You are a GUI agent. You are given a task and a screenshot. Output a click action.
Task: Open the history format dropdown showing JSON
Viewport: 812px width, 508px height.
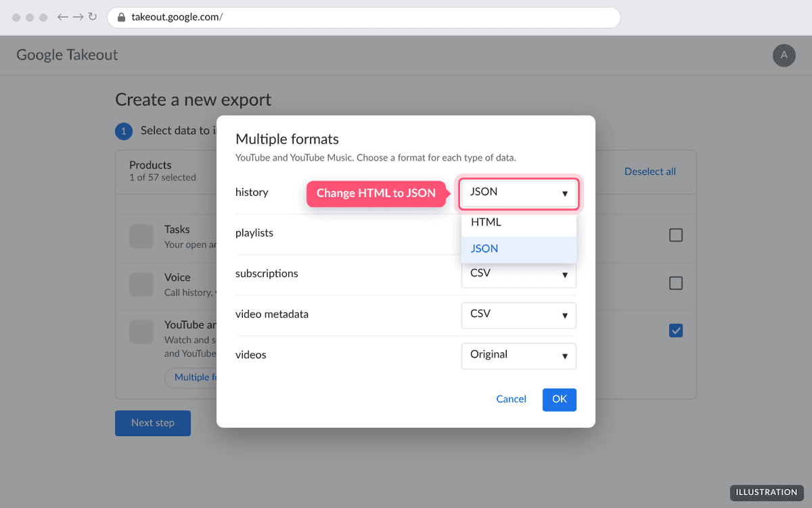(x=519, y=193)
